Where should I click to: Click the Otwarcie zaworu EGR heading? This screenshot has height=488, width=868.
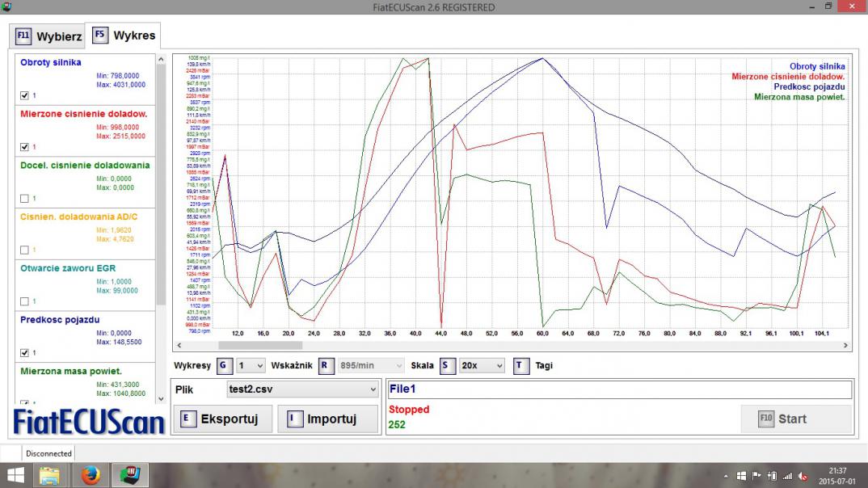point(68,268)
